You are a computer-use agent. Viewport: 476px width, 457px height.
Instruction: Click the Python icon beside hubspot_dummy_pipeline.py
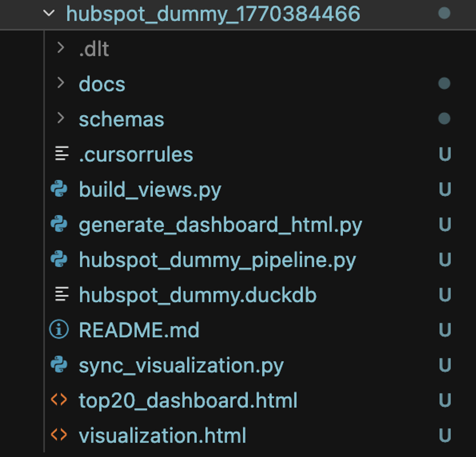click(x=59, y=259)
